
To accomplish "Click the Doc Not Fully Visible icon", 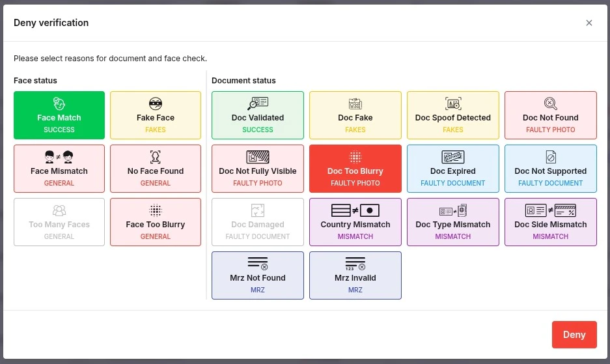I will tap(258, 157).
